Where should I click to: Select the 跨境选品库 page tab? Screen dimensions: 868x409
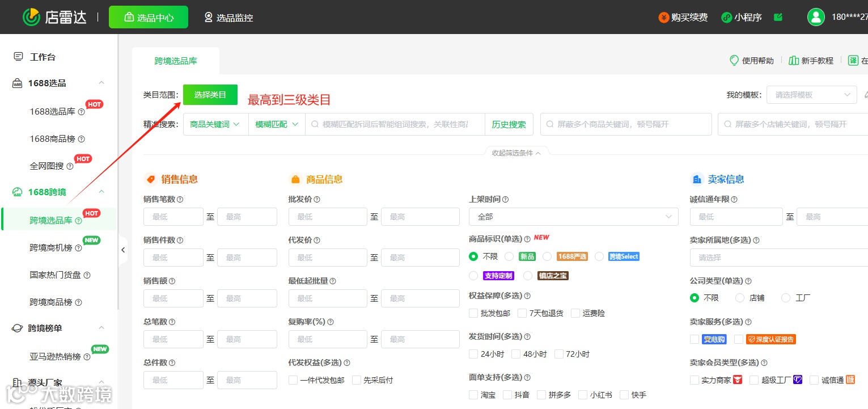tap(176, 61)
